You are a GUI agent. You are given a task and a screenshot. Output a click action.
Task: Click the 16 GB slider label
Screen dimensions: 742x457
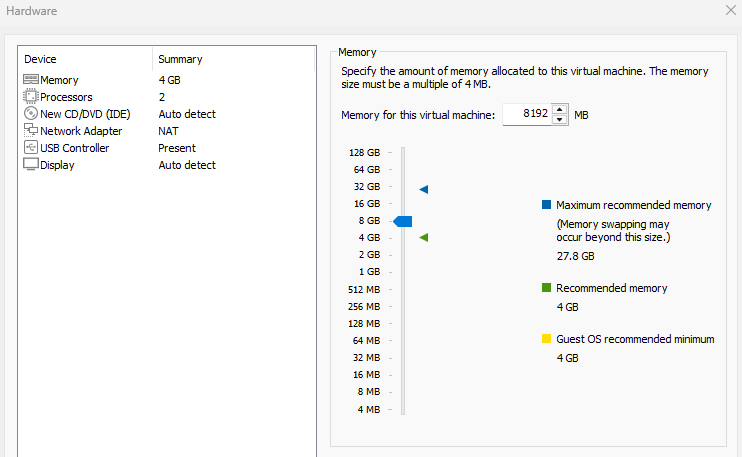367,203
